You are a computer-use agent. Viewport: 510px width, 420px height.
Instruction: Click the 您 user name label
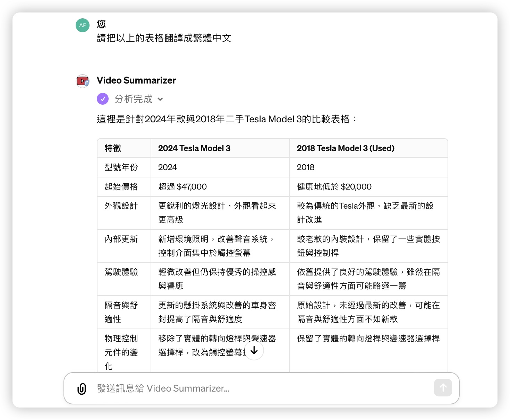point(101,24)
